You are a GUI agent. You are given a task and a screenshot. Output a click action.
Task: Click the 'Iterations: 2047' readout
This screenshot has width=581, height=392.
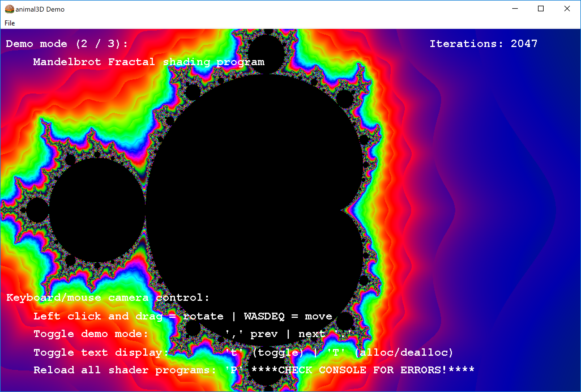click(483, 44)
